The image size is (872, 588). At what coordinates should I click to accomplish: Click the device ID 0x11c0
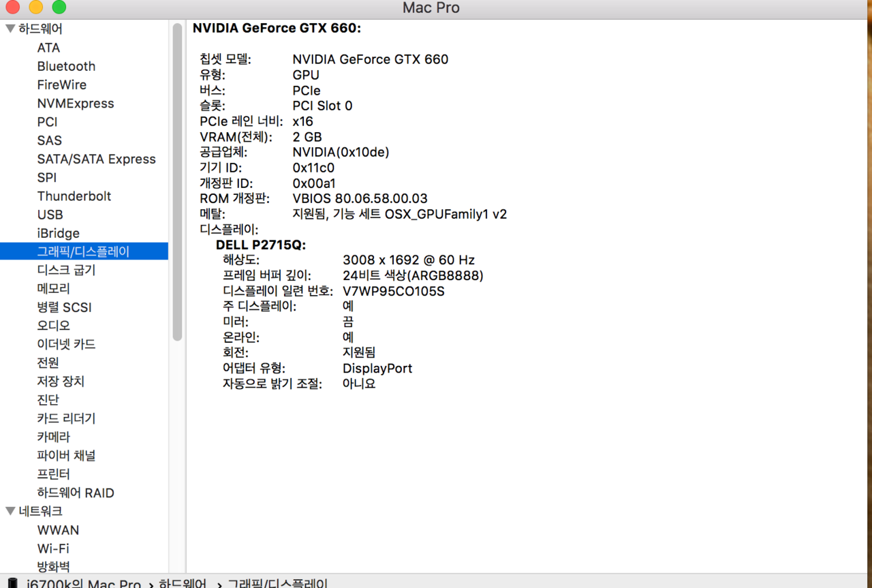click(313, 168)
